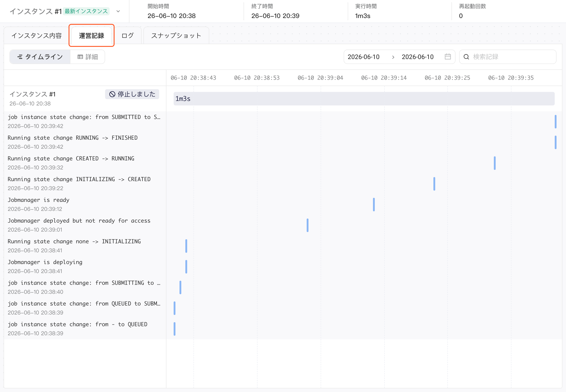Select the SUBMITTED to S… state change row
566x392 pixels.
coord(85,122)
